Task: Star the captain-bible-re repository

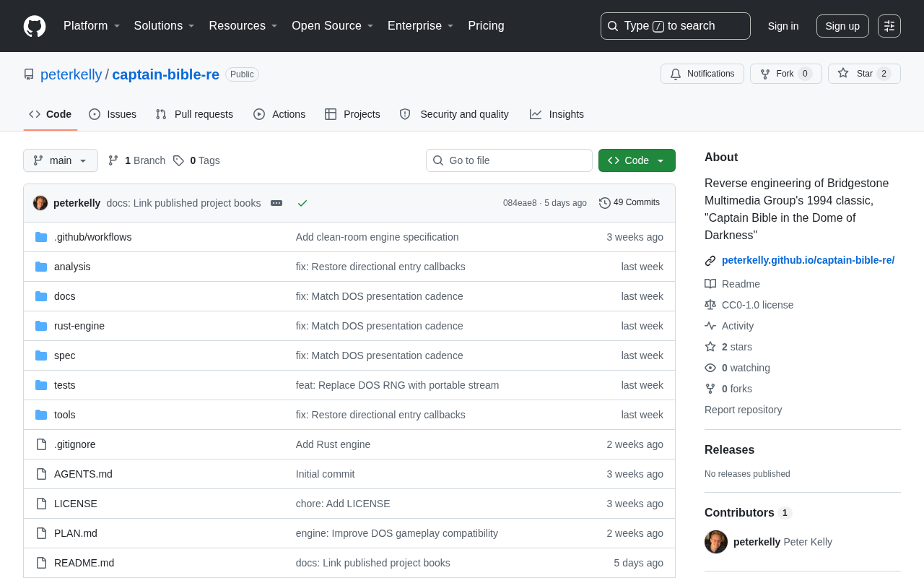Action: click(x=864, y=74)
